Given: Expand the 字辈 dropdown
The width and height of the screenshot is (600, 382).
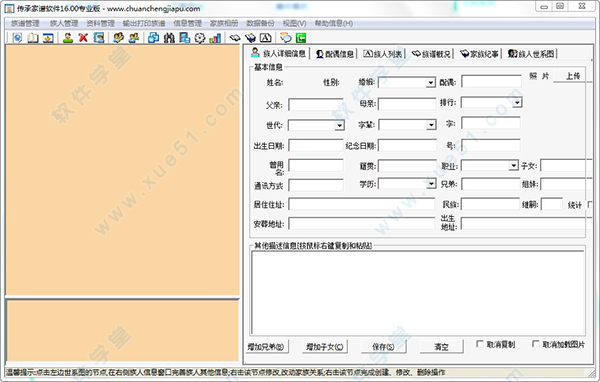Looking at the screenshot, I should click(x=431, y=125).
